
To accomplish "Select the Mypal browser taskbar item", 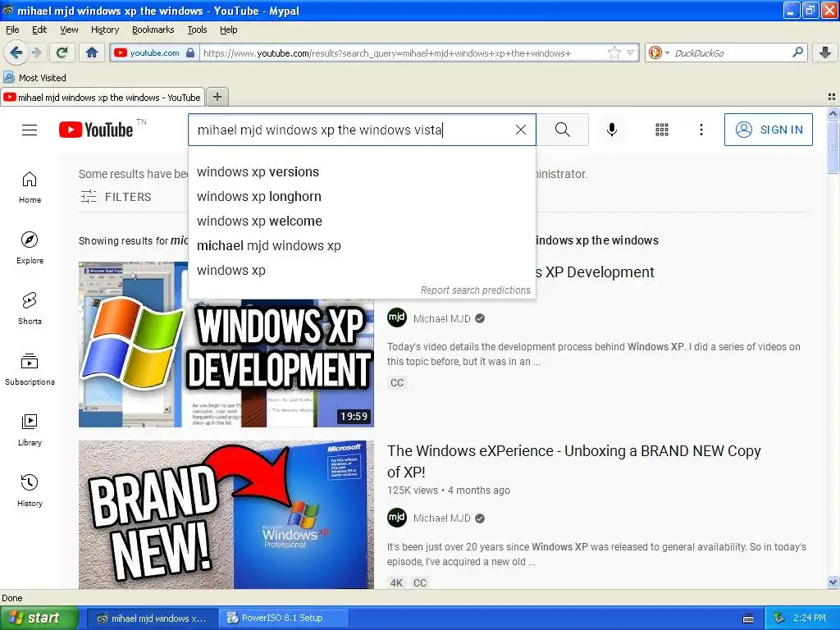I will [x=152, y=618].
